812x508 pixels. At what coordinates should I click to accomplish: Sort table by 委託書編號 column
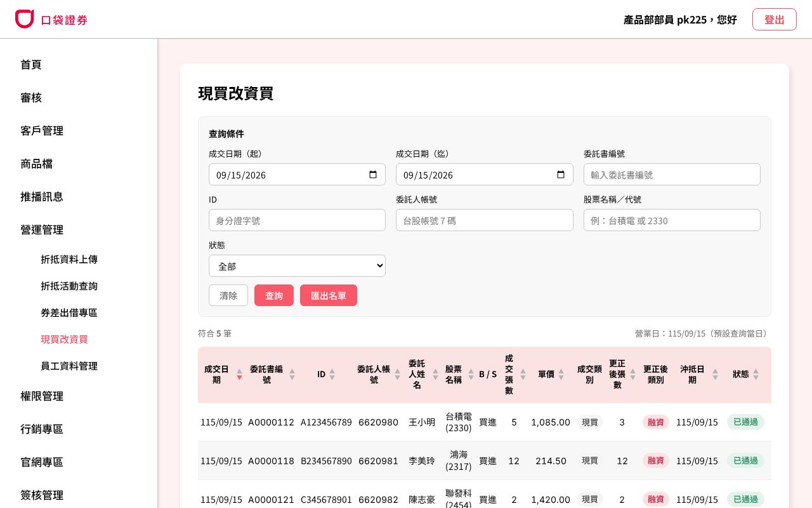click(292, 374)
